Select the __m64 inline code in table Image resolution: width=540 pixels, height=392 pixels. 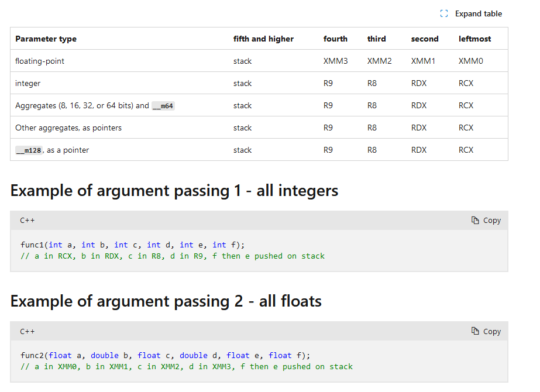click(x=163, y=106)
